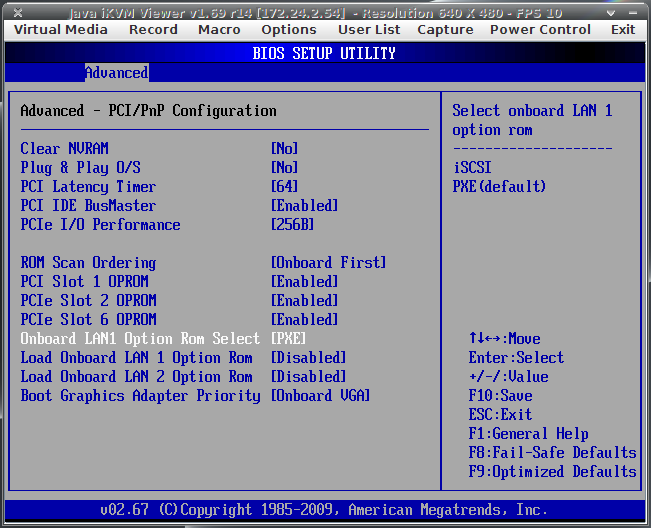Open the Power Control menu
Viewport: 651px width, 528px height.
[541, 29]
